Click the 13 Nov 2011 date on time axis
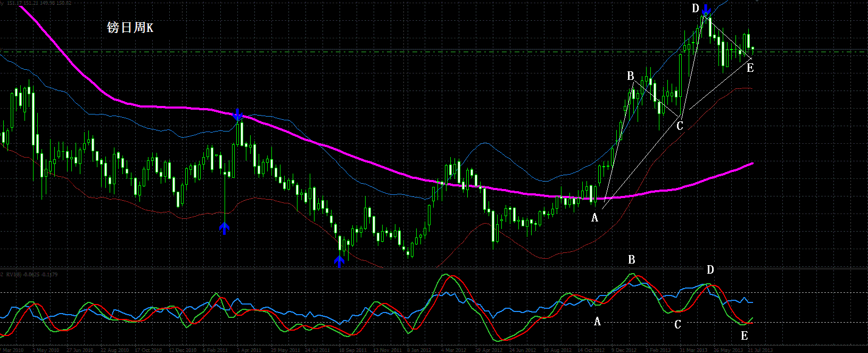Screen dimensions: 868x353 pyautogui.click(x=387, y=350)
